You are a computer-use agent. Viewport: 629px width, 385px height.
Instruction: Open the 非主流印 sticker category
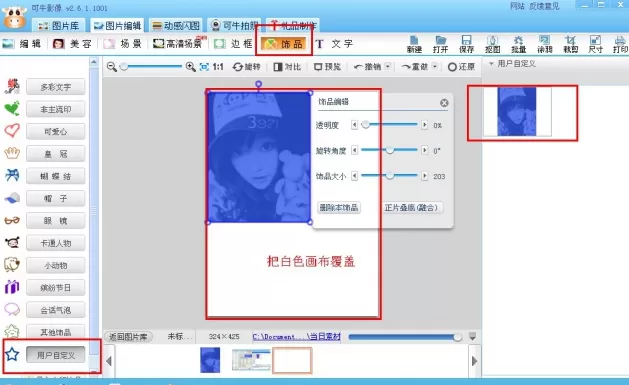tap(55, 109)
